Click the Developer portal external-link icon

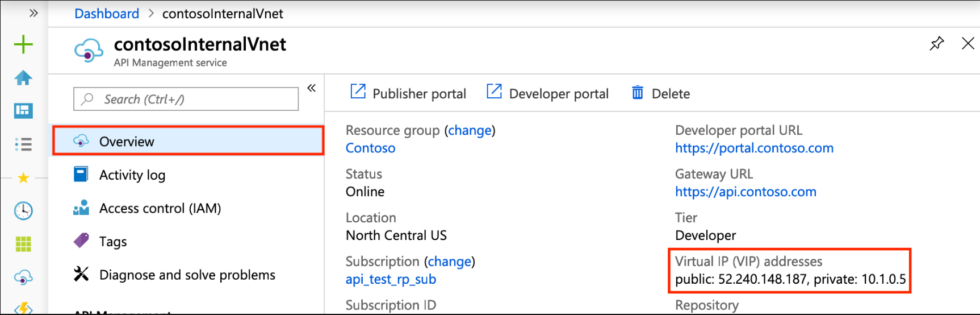tap(494, 91)
